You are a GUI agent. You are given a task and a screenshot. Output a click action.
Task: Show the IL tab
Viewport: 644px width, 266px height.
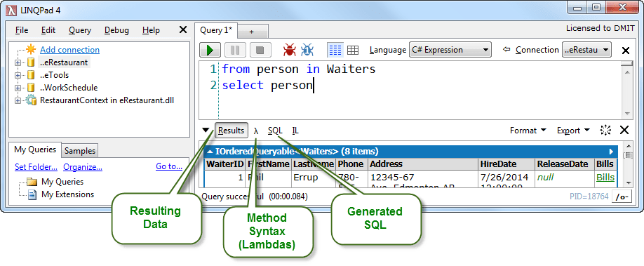[x=295, y=131]
